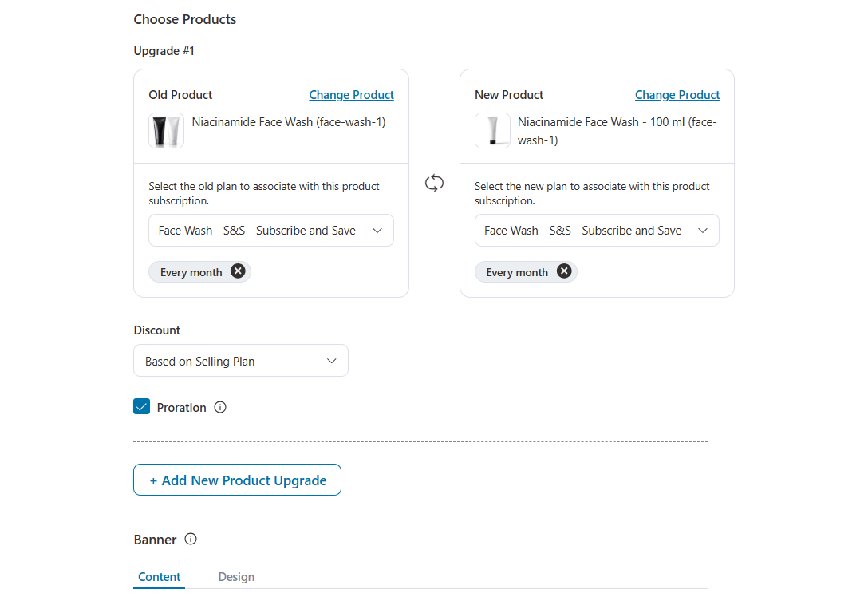Viewport: 868px width, 601px height.
Task: Select the Every month chip under Old Product
Action: (191, 271)
